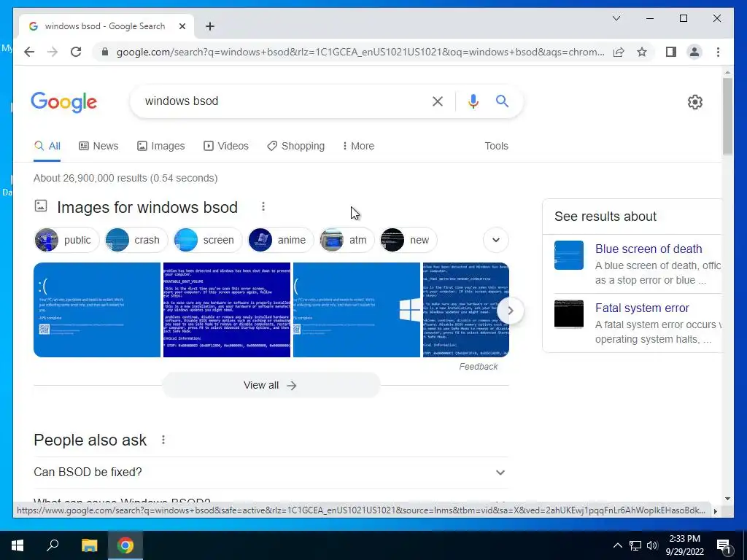Click the Chrome taskbar icon
This screenshot has width=747, height=560.
click(125, 545)
